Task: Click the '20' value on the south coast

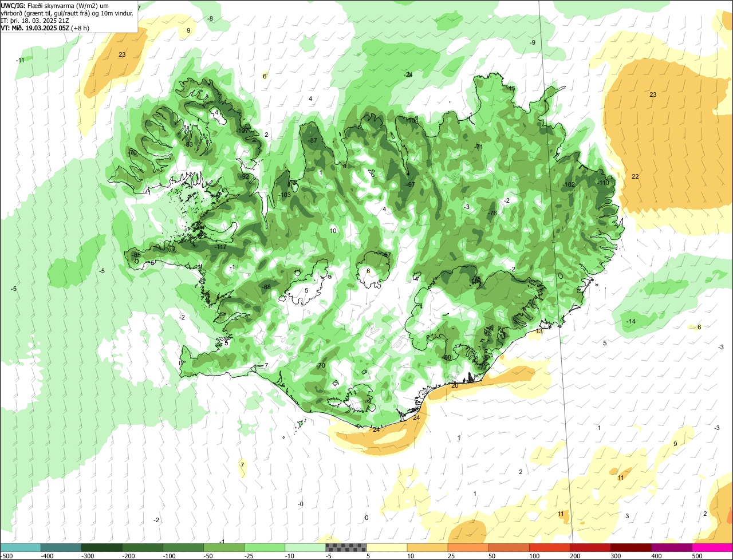Action: [x=455, y=385]
